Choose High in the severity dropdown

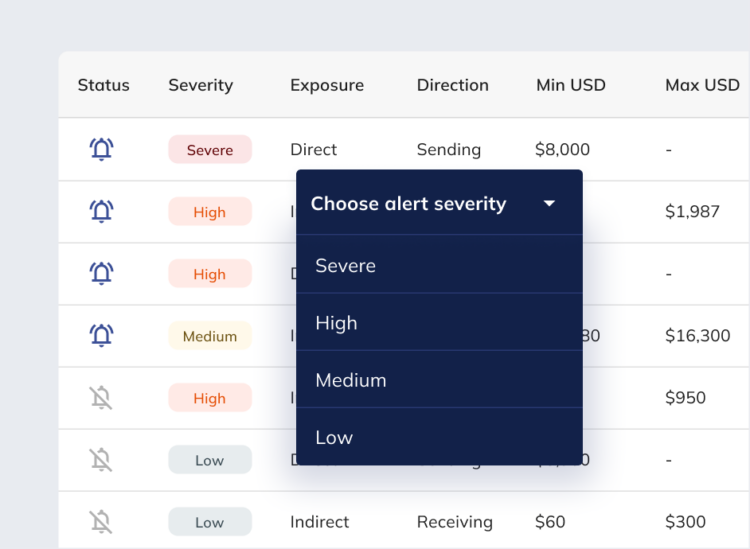(336, 323)
